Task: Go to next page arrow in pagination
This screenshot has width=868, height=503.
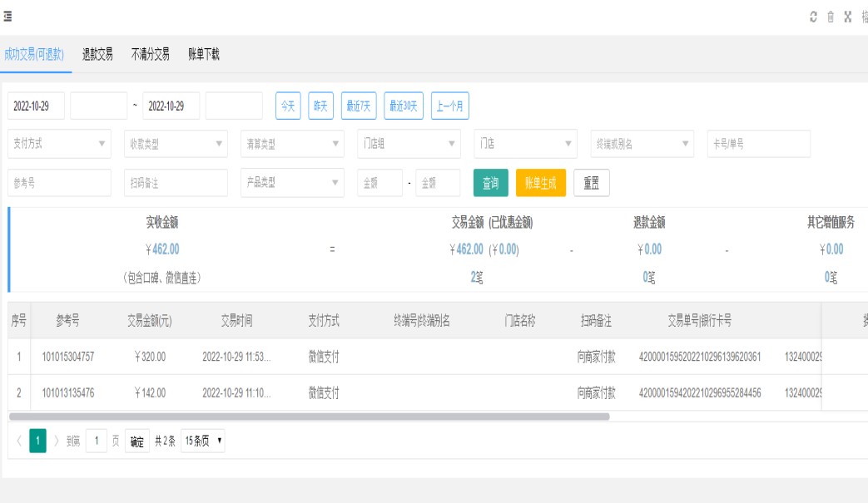Action: [x=57, y=441]
